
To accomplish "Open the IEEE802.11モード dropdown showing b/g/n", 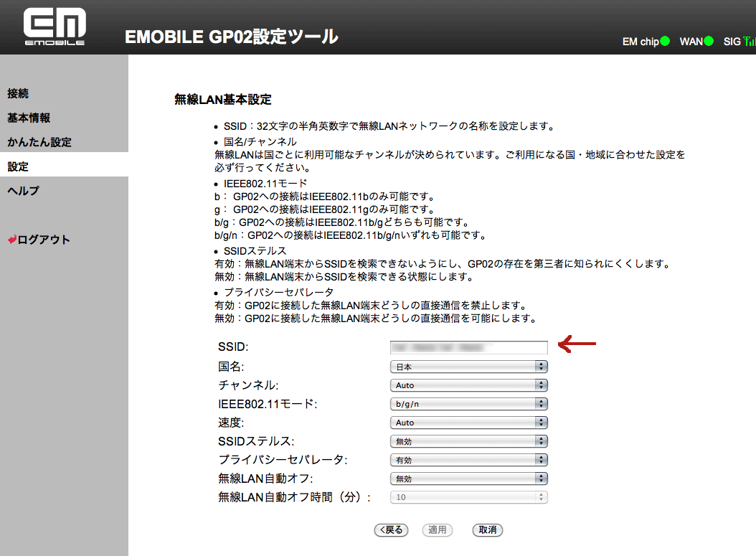I will (x=468, y=404).
